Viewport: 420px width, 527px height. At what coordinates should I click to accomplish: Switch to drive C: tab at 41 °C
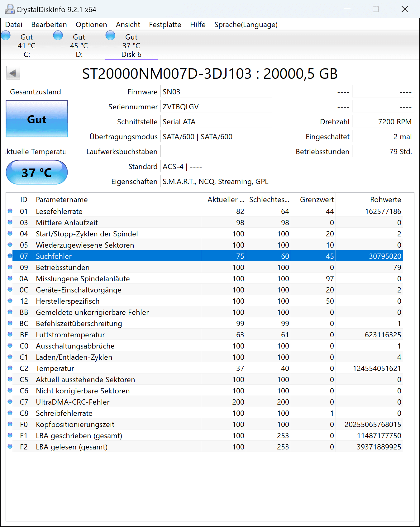pyautogui.click(x=26, y=45)
